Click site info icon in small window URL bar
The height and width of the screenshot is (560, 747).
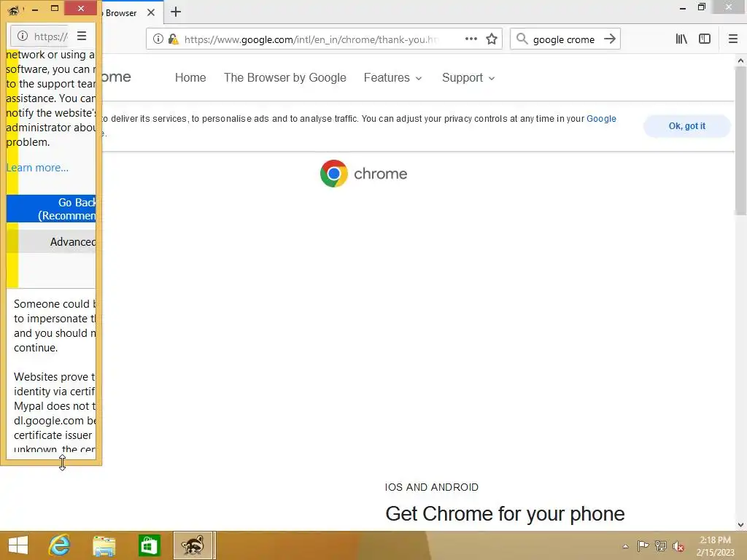pos(23,36)
